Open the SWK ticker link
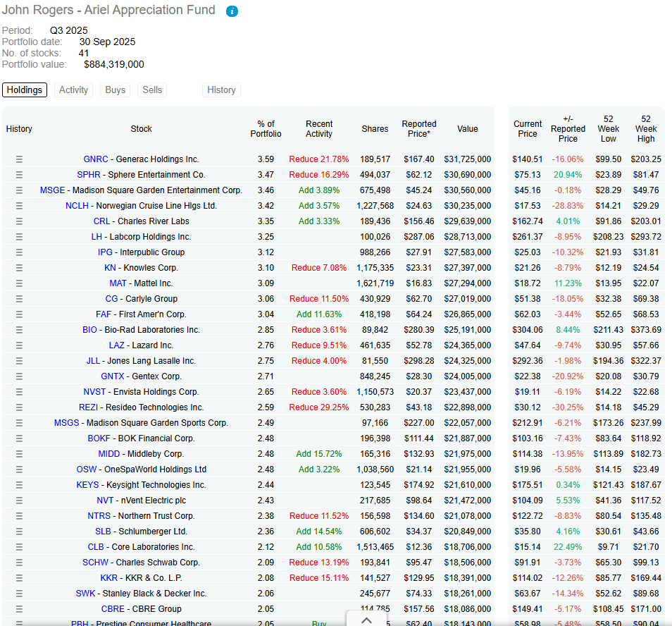672x626 pixels. [85, 594]
